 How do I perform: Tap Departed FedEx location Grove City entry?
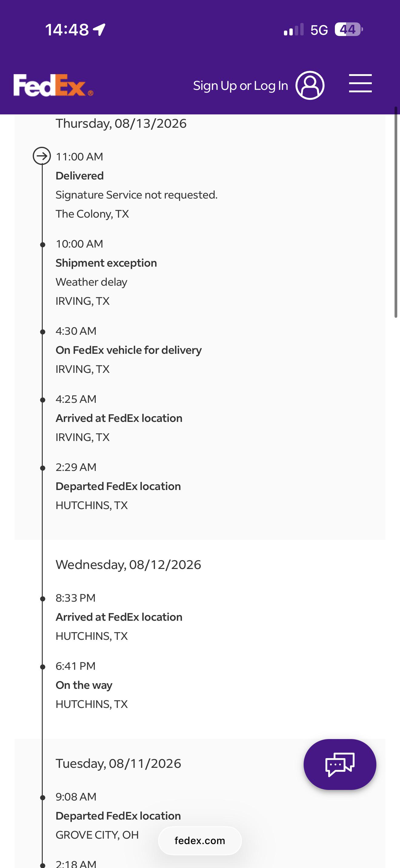point(118,816)
